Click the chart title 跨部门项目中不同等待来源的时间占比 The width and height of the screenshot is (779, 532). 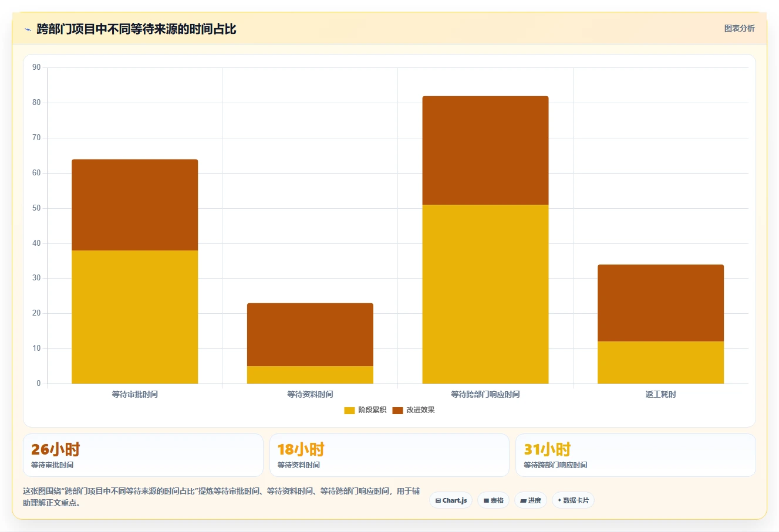pyautogui.click(x=136, y=29)
